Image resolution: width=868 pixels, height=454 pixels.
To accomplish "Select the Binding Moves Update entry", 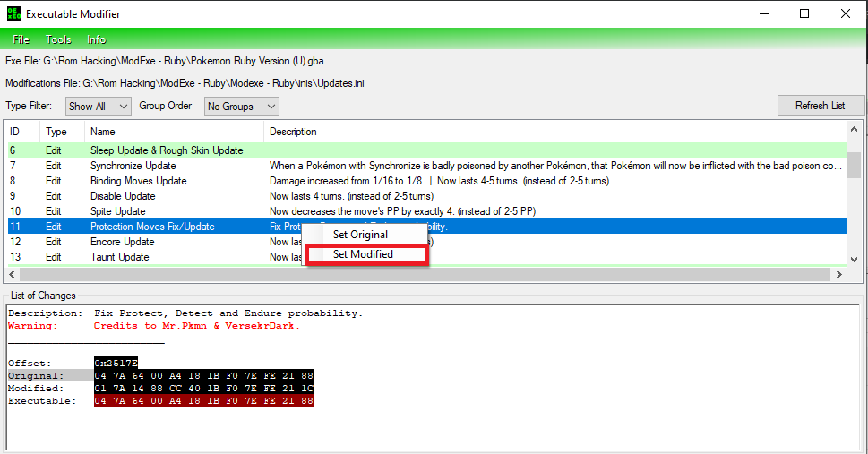I will pyautogui.click(x=138, y=181).
